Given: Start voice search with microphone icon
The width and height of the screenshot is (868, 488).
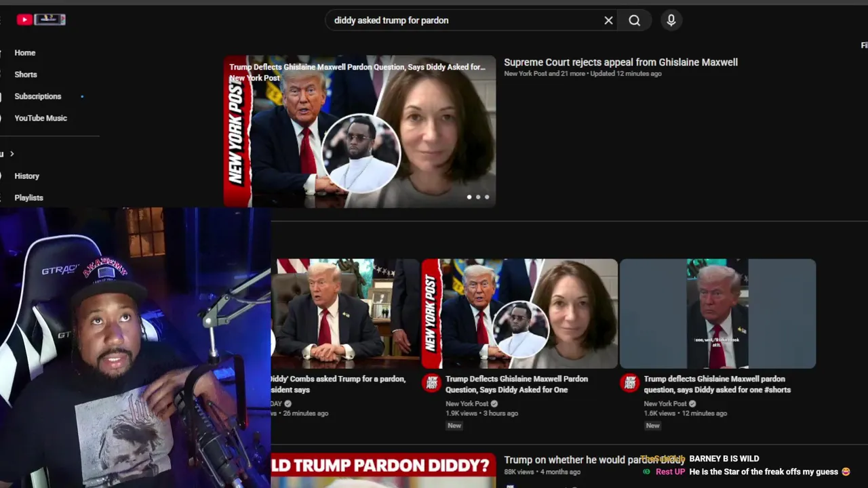Looking at the screenshot, I should pos(671,20).
